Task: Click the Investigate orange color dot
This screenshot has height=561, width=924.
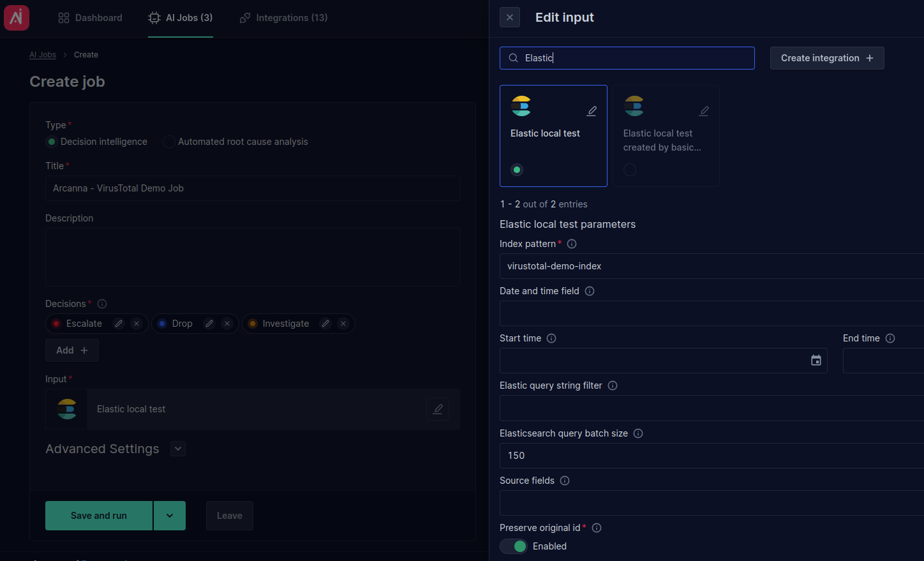Action: [253, 324]
